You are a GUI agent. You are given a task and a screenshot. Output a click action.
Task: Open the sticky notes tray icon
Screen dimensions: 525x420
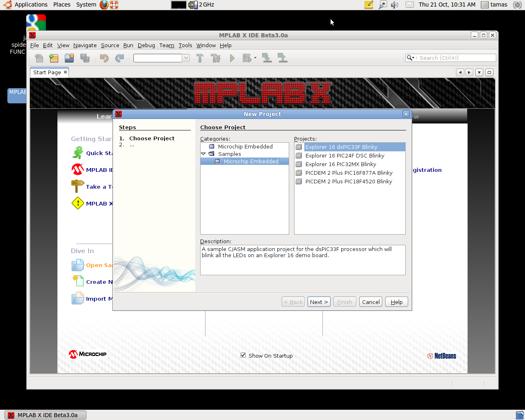point(369,5)
